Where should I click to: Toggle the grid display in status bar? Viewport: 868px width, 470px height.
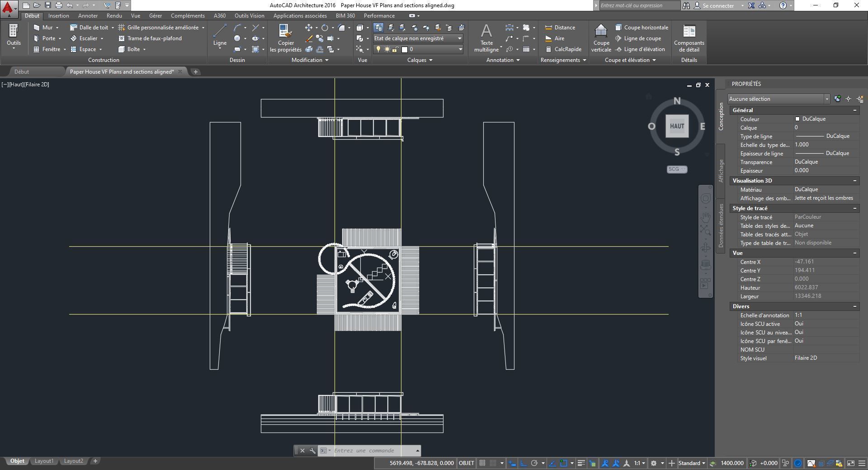482,463
